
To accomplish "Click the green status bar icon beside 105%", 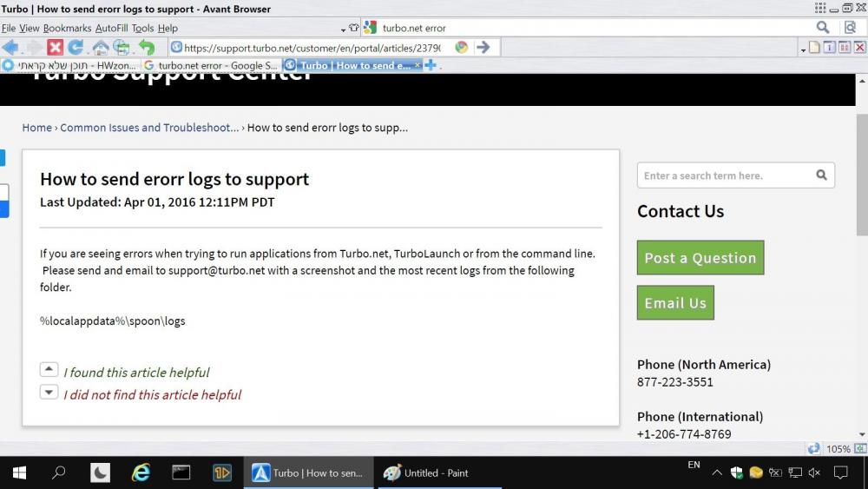I will pos(860,448).
